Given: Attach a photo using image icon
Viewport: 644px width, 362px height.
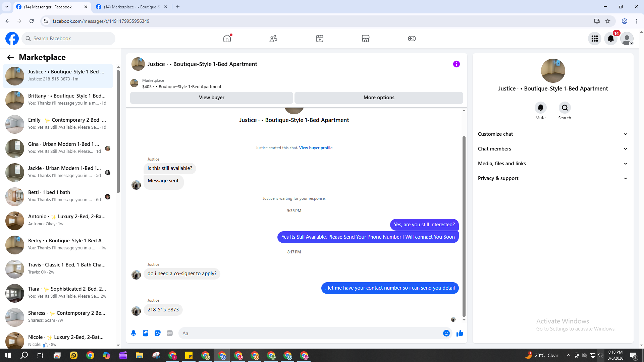Looking at the screenshot, I should pos(146,333).
